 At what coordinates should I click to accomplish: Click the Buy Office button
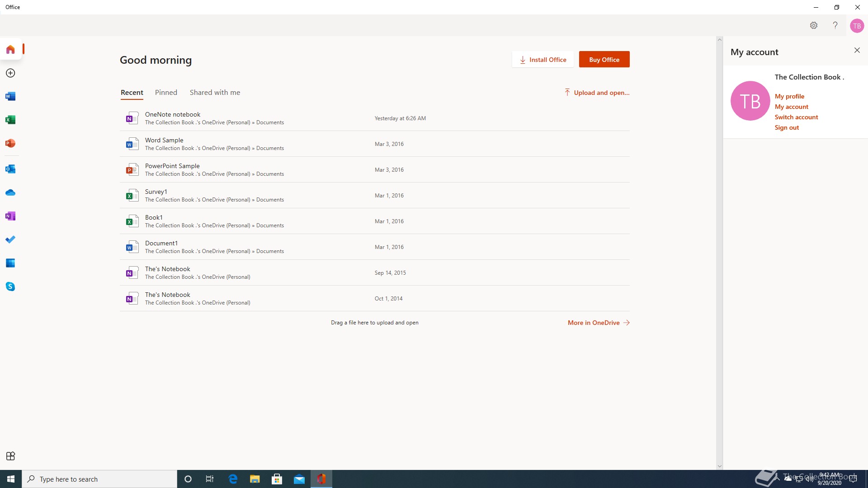(604, 59)
